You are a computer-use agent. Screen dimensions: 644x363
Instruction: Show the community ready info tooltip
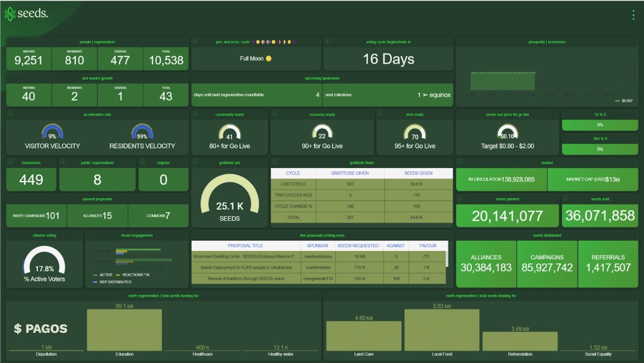(195, 114)
